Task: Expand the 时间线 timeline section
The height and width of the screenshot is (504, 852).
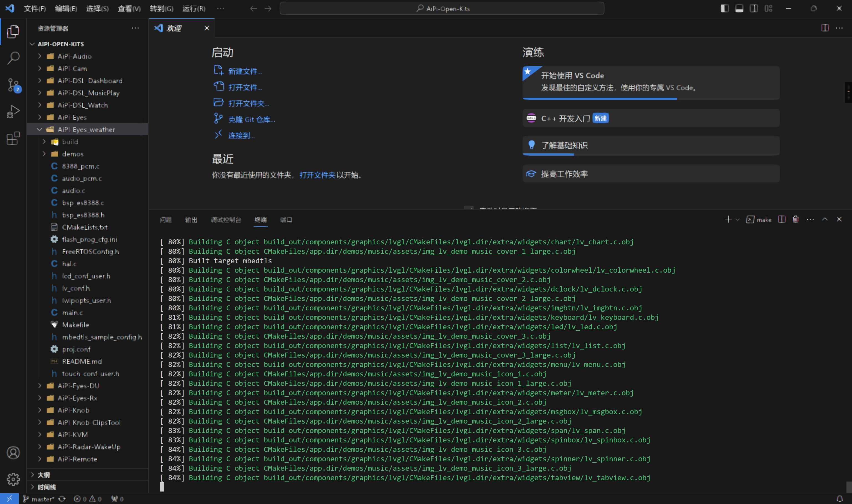Action: [87, 487]
